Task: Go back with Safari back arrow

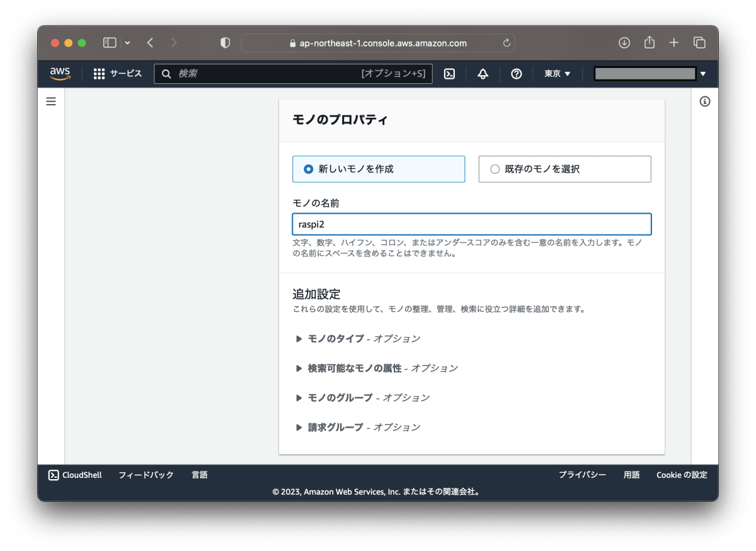Action: point(150,43)
